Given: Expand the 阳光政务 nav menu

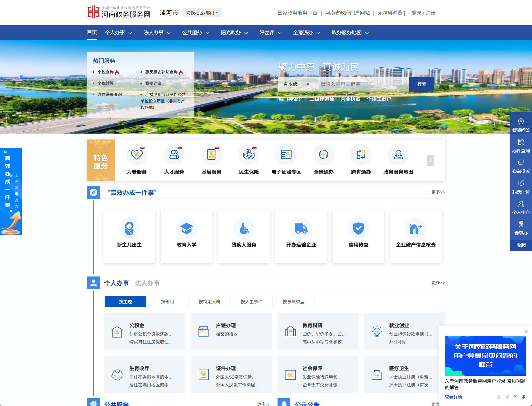Looking at the screenshot, I should pyautogui.click(x=235, y=32).
